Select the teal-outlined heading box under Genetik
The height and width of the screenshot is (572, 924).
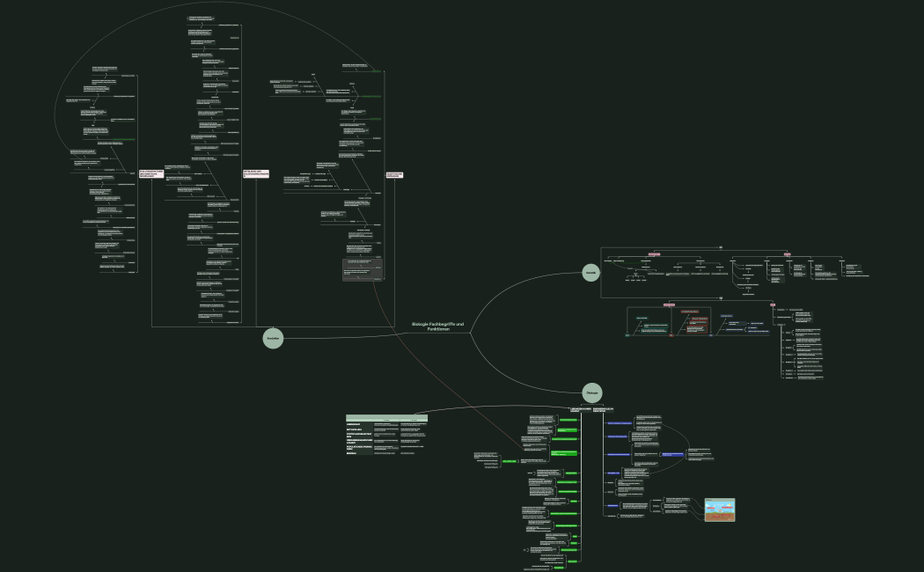pos(641,318)
